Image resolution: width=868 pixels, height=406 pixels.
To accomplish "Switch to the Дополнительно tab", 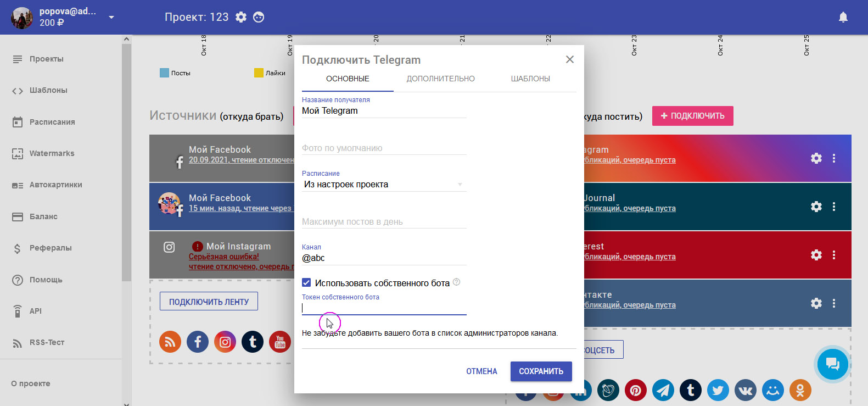I will pos(440,79).
